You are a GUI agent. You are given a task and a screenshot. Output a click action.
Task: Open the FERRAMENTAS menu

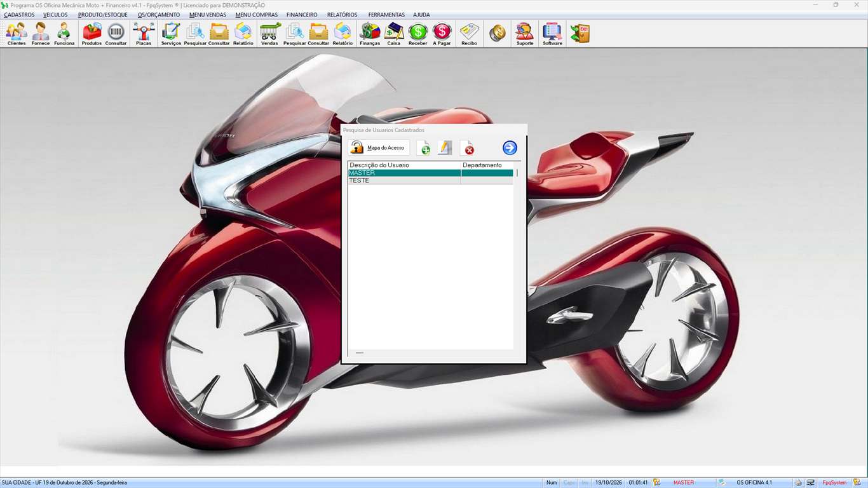click(x=386, y=15)
